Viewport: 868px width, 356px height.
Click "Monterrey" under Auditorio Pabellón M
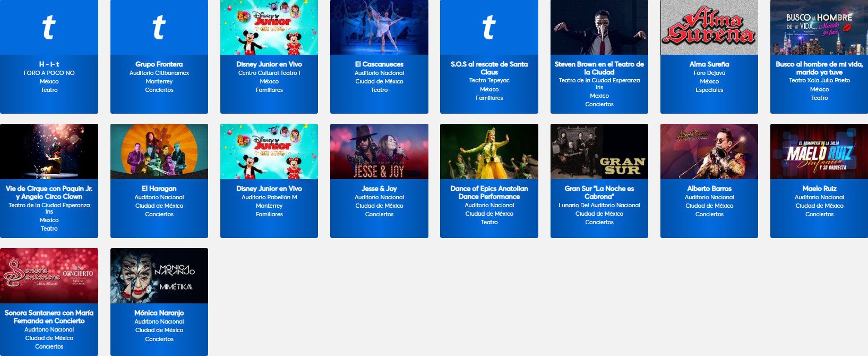point(269,206)
